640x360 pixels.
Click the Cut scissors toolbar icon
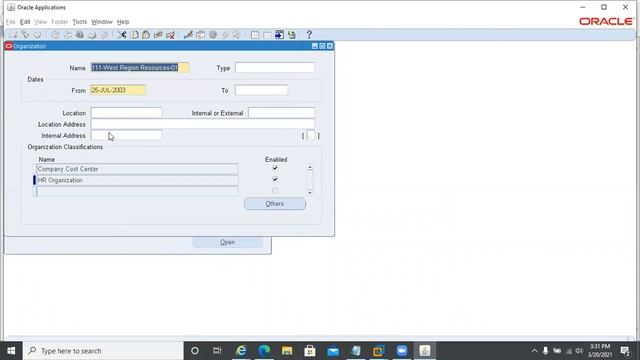pyautogui.click(x=122, y=35)
